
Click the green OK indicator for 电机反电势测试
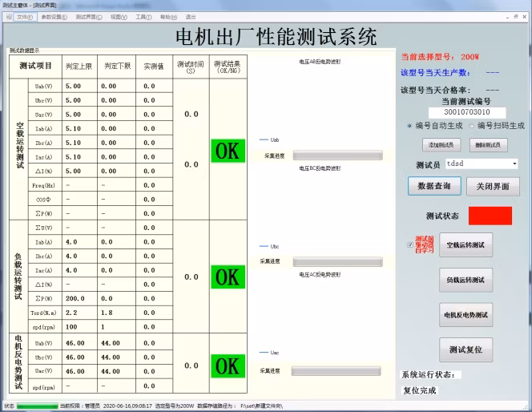[x=228, y=366]
